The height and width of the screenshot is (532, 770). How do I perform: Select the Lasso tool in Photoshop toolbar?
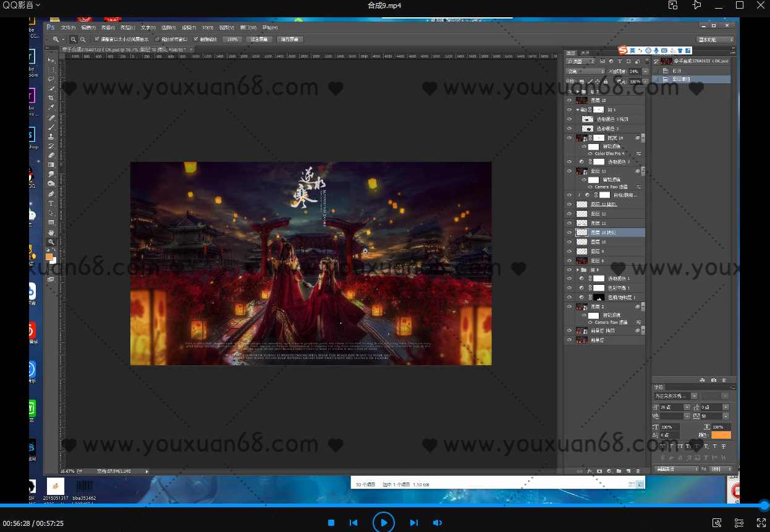51,79
